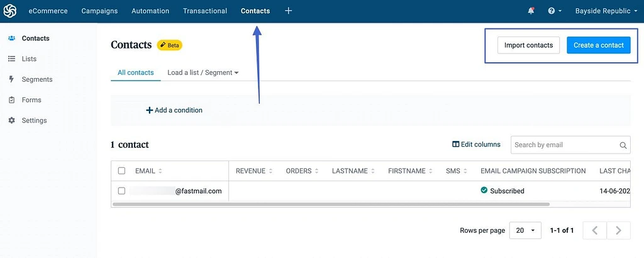This screenshot has width=644, height=258.
Task: Click the Lists icon in sidebar
Action: 11,59
